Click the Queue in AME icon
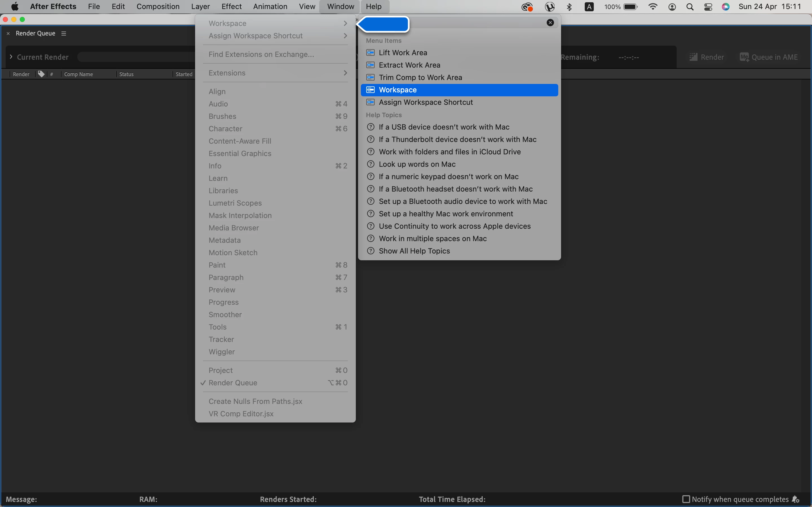 pos(744,57)
